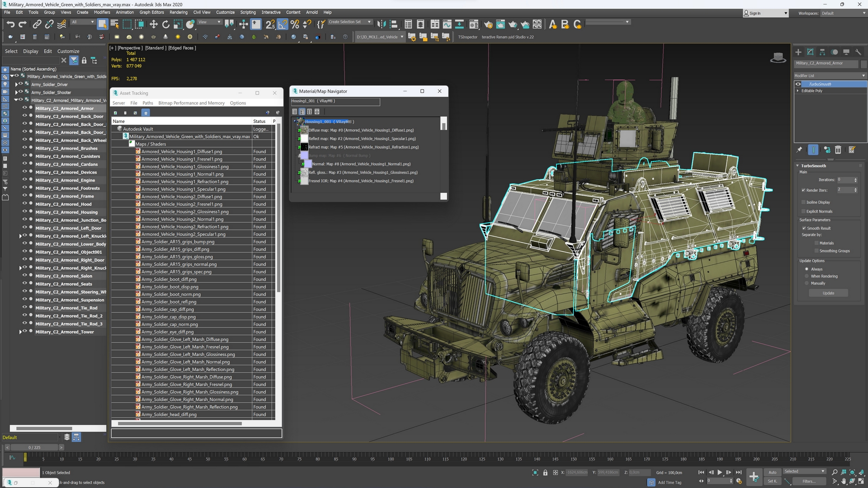Expand Army_Soldier_Driver tree node

point(17,84)
